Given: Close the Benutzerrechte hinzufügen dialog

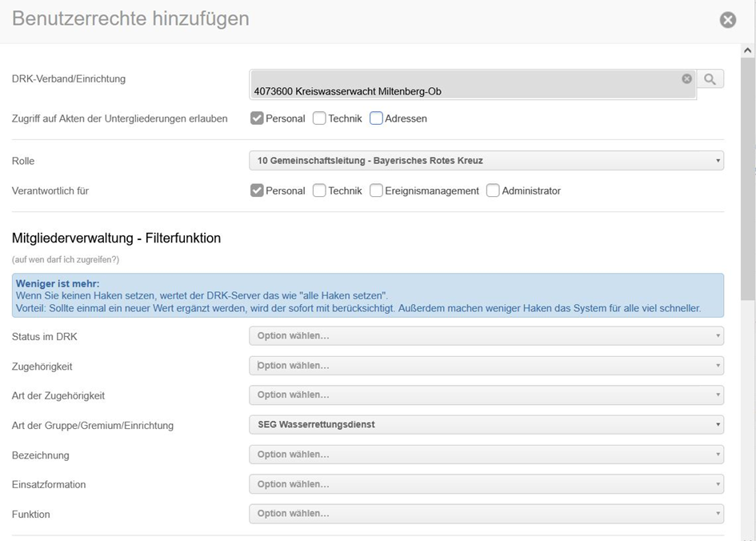Looking at the screenshot, I should click(x=727, y=20).
